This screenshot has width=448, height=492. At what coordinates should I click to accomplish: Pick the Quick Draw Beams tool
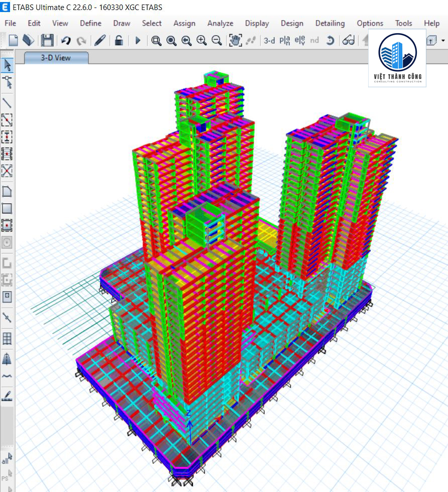(x=7, y=120)
